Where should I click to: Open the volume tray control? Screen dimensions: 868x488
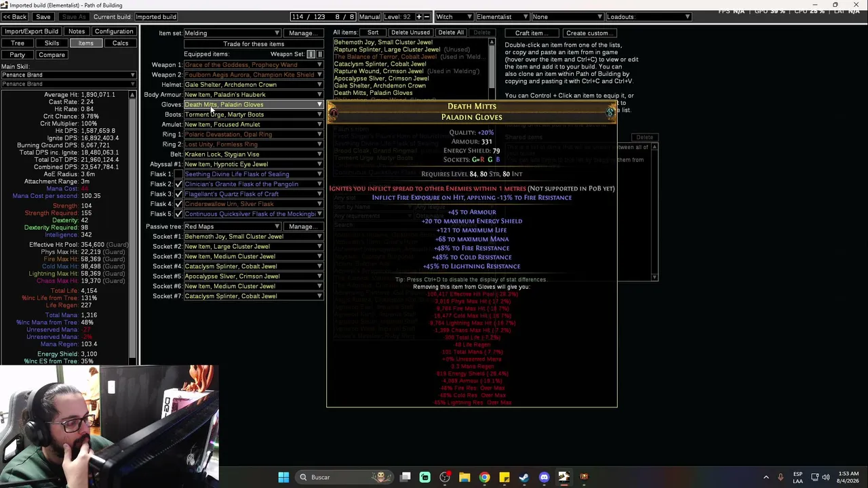pos(826,477)
